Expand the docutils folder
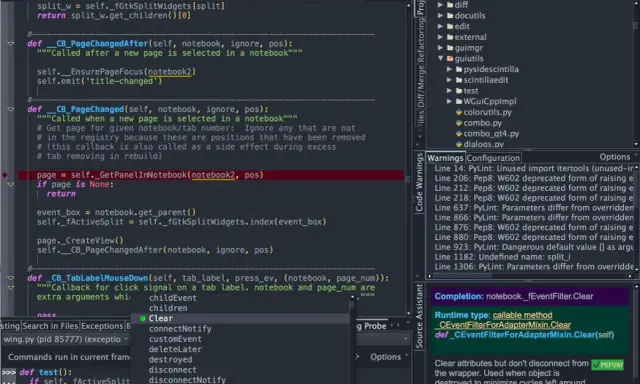The image size is (640, 384). coord(440,16)
